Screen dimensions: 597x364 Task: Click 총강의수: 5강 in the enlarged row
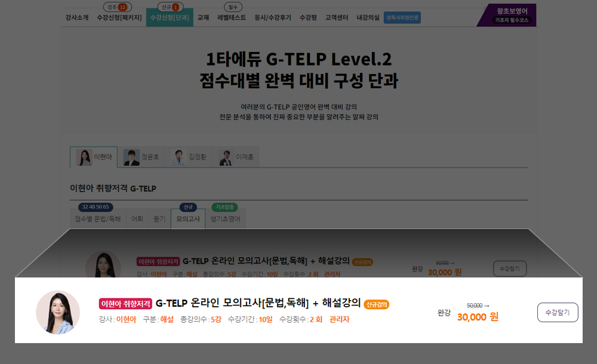(x=201, y=319)
